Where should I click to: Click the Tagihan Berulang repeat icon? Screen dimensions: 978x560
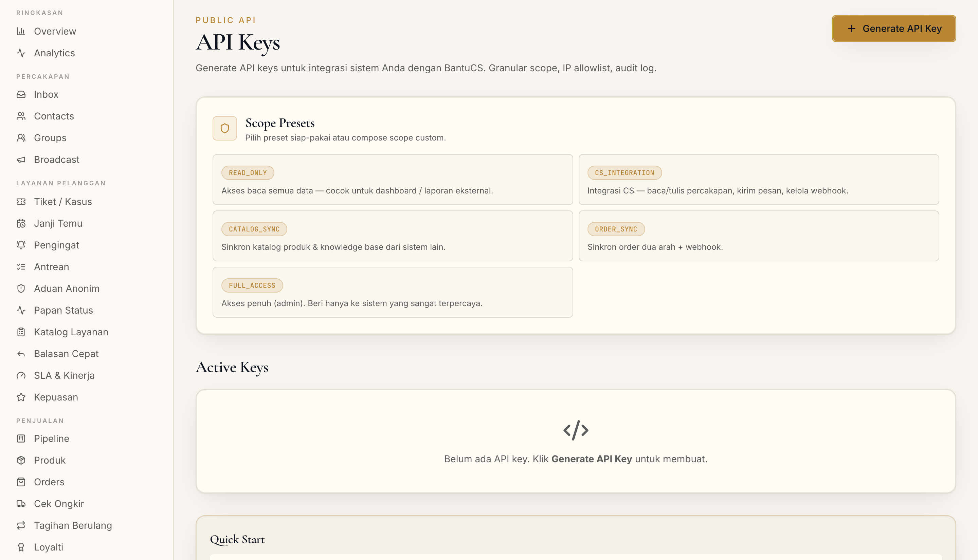click(x=21, y=525)
